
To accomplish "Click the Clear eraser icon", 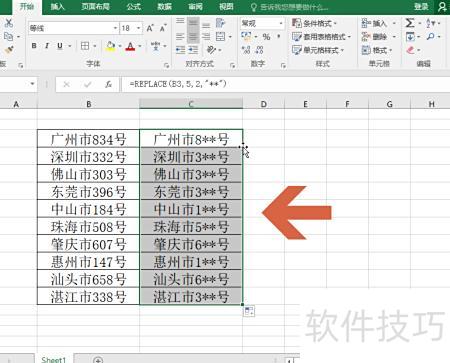I will point(410,50).
